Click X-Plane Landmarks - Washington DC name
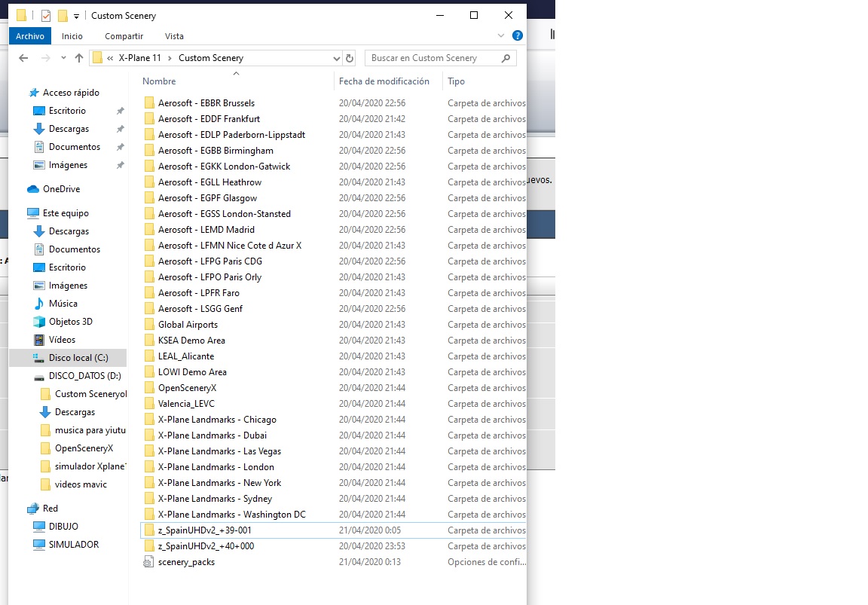Image resolution: width=868 pixels, height=605 pixels. pos(232,515)
